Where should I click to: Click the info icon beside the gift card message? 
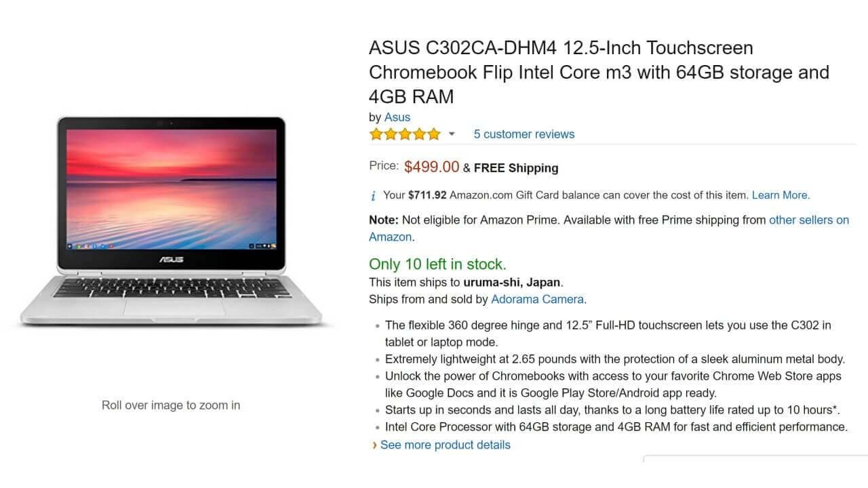373,195
